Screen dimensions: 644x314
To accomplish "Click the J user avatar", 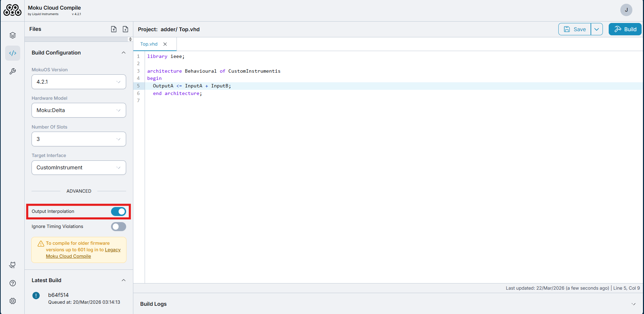I will tap(626, 10).
